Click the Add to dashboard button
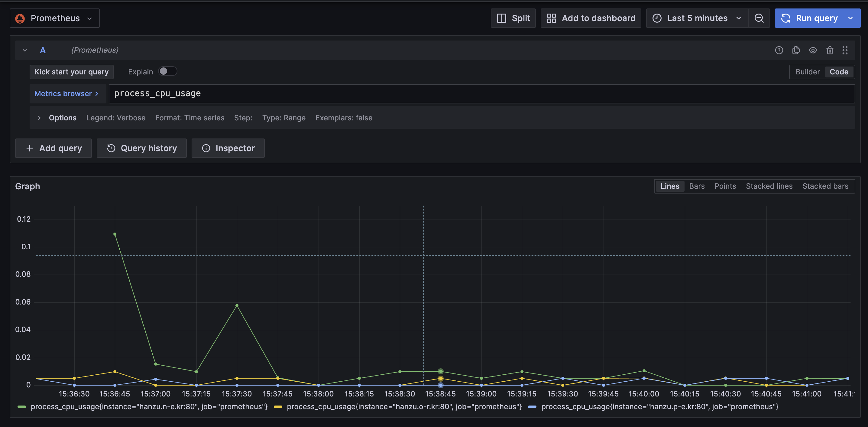The width and height of the screenshot is (868, 427). (591, 18)
